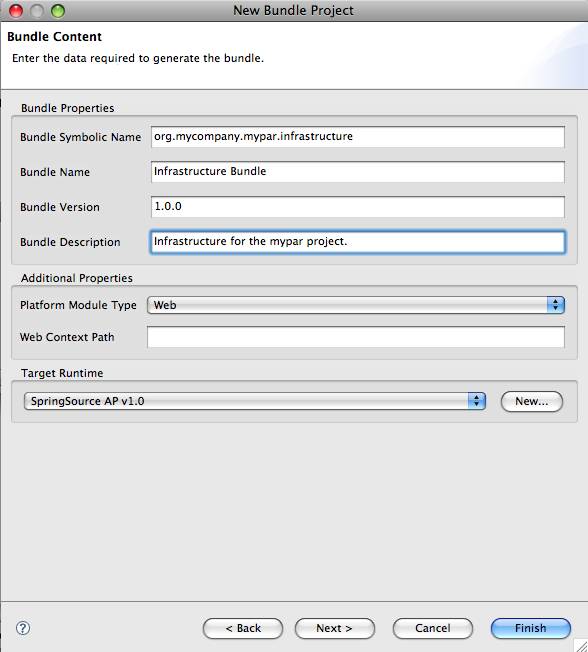The height and width of the screenshot is (652, 588).
Task: Add a New target runtime
Action: click(x=532, y=401)
